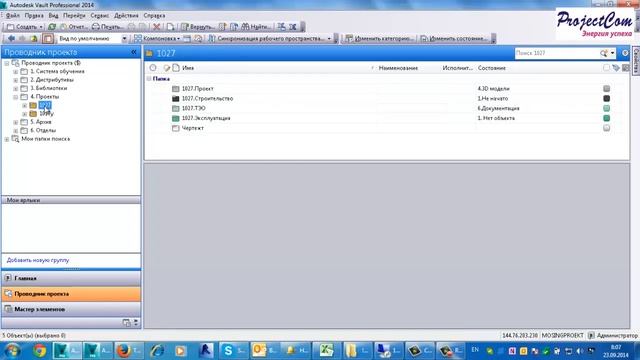Click Skype icon in taskbar
Image resolution: width=640 pixels, height=360 pixels.
point(228,351)
